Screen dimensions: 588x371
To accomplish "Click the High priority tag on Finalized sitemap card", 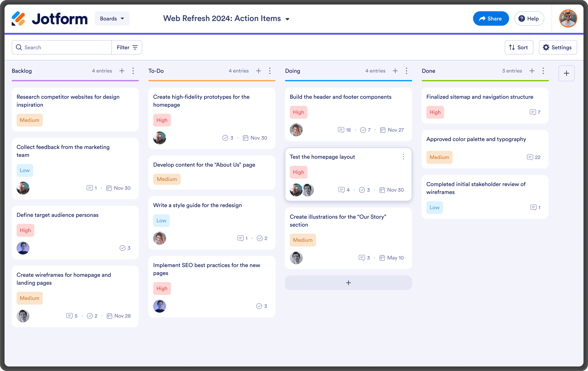I will pyautogui.click(x=435, y=112).
